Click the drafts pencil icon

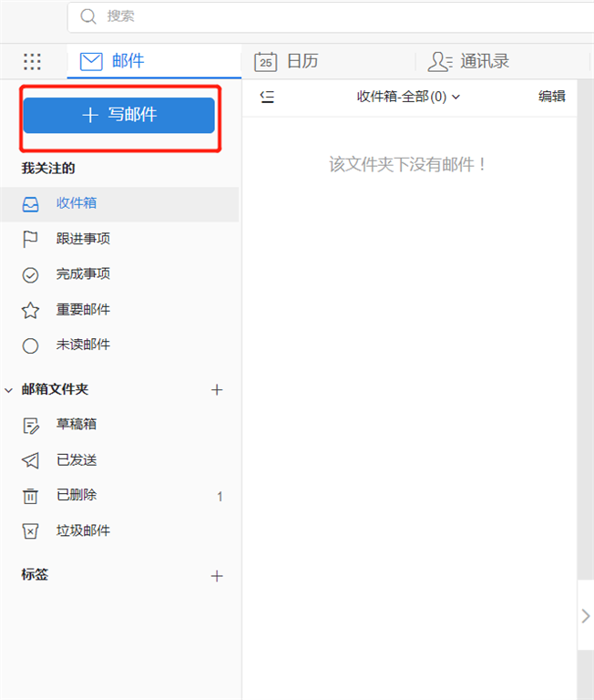click(31, 426)
